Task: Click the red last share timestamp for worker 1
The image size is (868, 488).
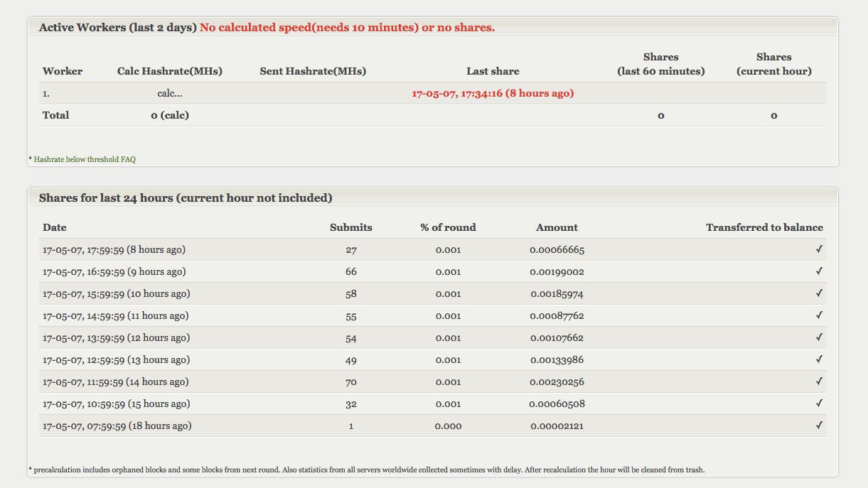Action: [493, 93]
